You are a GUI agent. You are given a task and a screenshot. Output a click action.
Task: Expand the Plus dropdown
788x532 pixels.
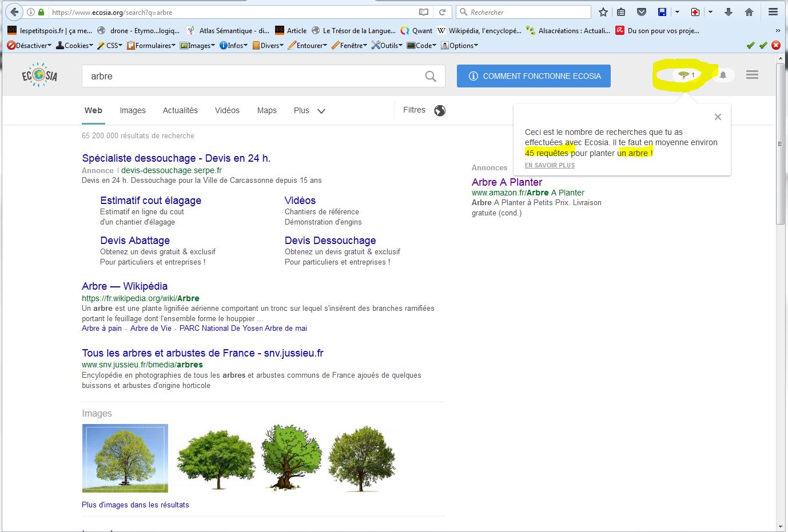point(309,110)
